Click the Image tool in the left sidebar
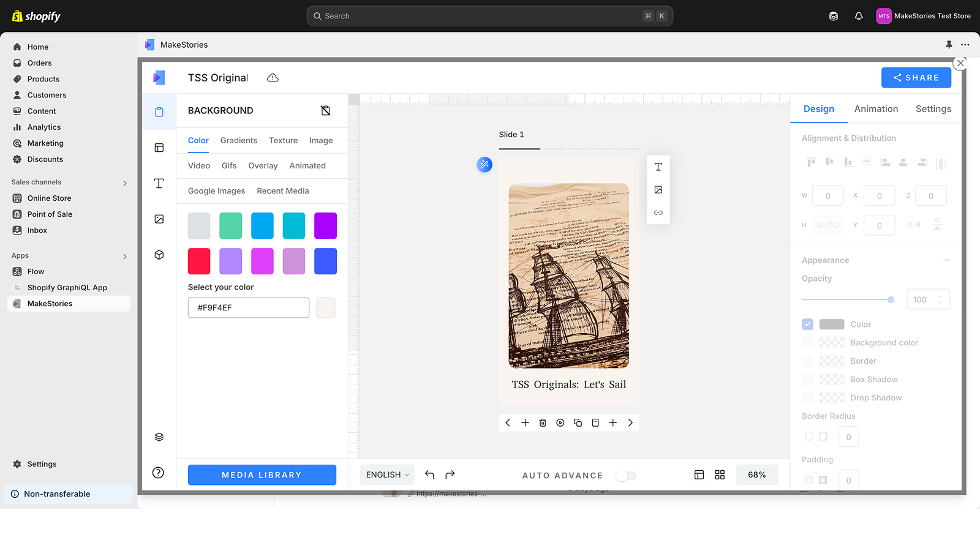The width and height of the screenshot is (980, 551). click(x=159, y=219)
